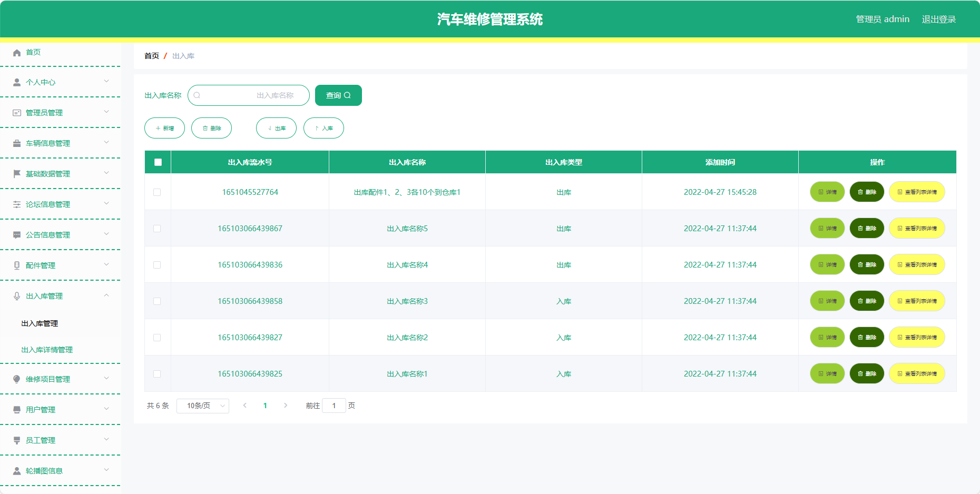Click the icon beside 员工管理
The height and width of the screenshot is (494, 980).
(x=17, y=440)
